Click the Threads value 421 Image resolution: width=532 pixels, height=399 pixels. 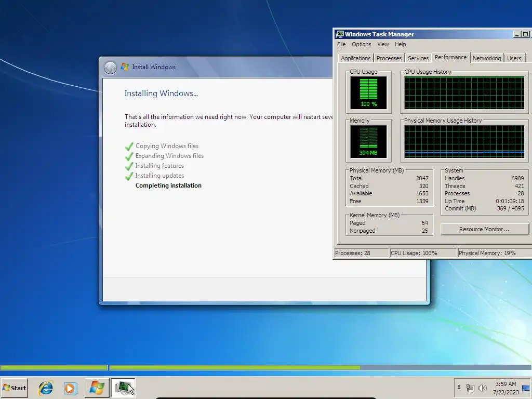[x=519, y=186]
